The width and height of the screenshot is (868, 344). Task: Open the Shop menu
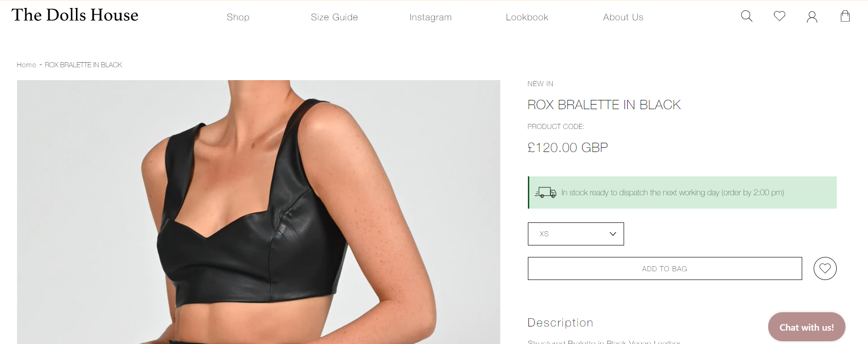point(238,17)
